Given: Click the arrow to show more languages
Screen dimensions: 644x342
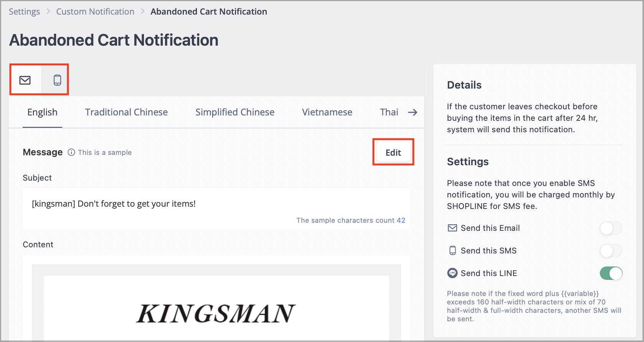Looking at the screenshot, I should point(413,112).
